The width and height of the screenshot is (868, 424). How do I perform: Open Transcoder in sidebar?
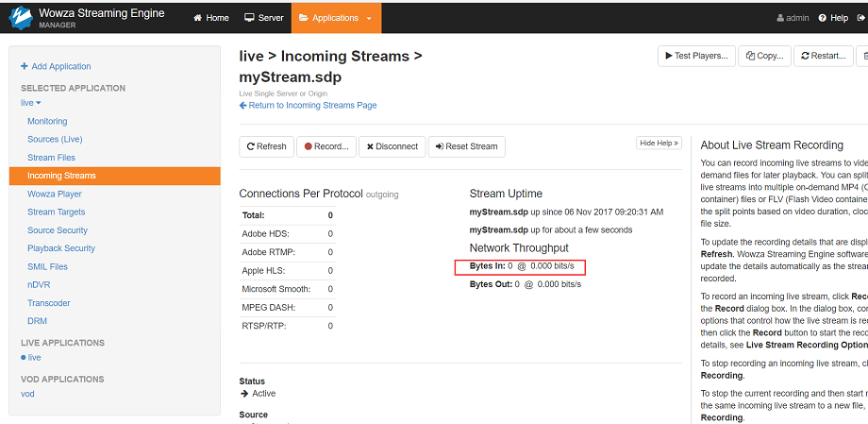point(49,303)
